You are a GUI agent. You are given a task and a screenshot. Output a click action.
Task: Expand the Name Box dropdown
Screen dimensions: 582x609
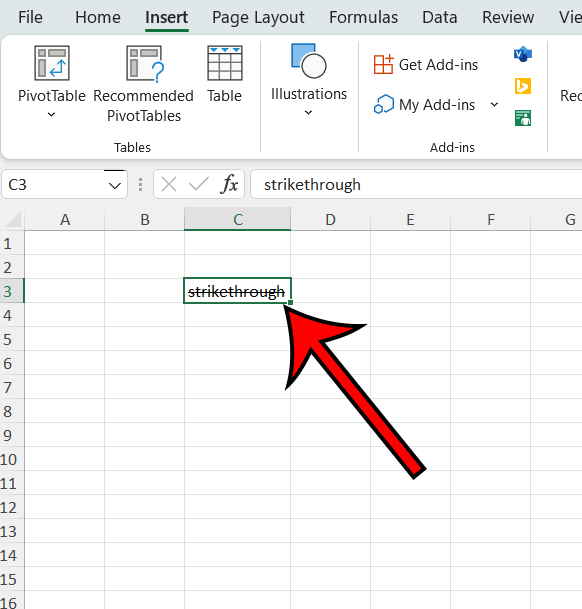[115, 186]
